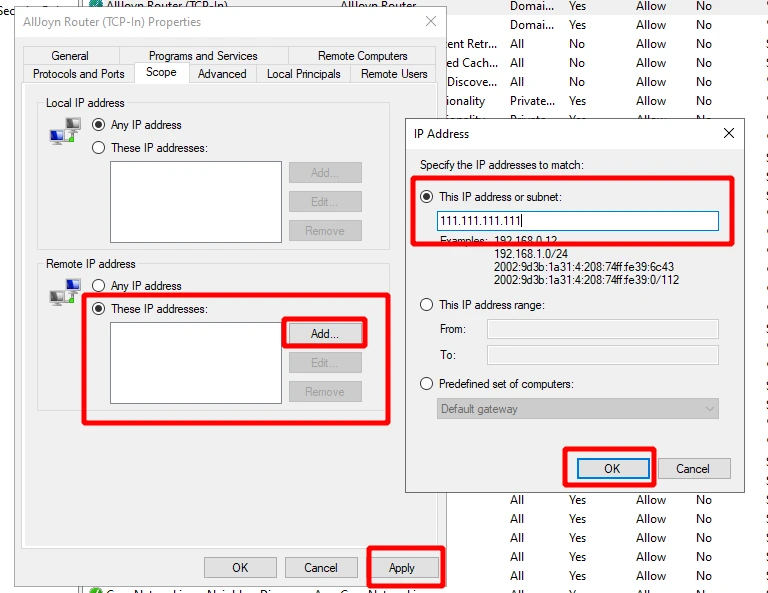Select the Scope tab
The height and width of the screenshot is (593, 768).
(161, 72)
